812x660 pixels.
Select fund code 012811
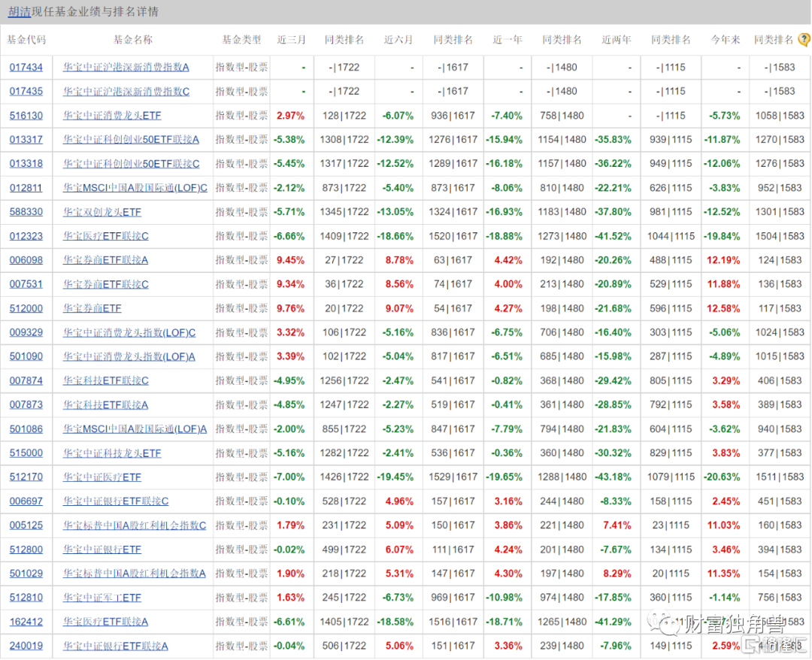[26, 188]
